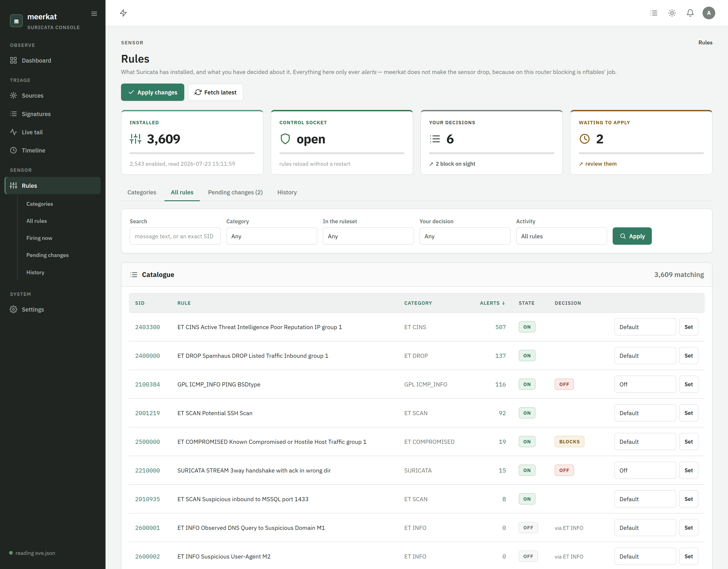Collapse the sidebar with hamburger icon
Screen dimensions: 728x569
(x=94, y=14)
